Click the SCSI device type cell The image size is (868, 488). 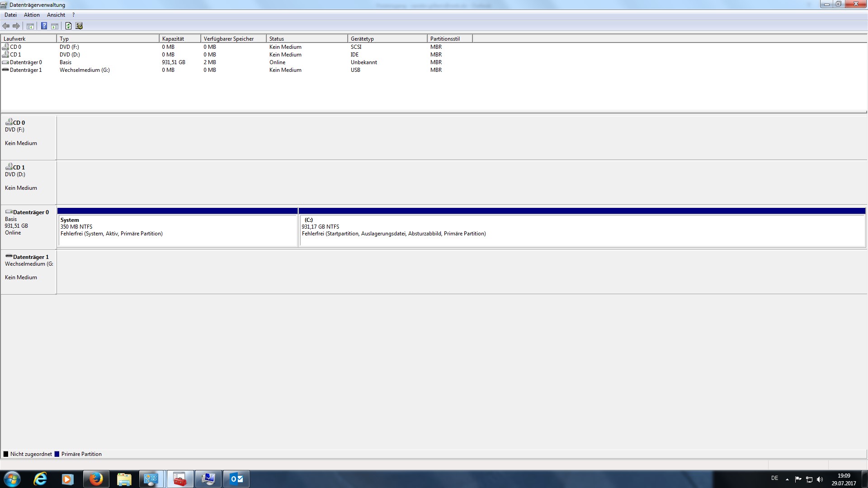click(356, 47)
